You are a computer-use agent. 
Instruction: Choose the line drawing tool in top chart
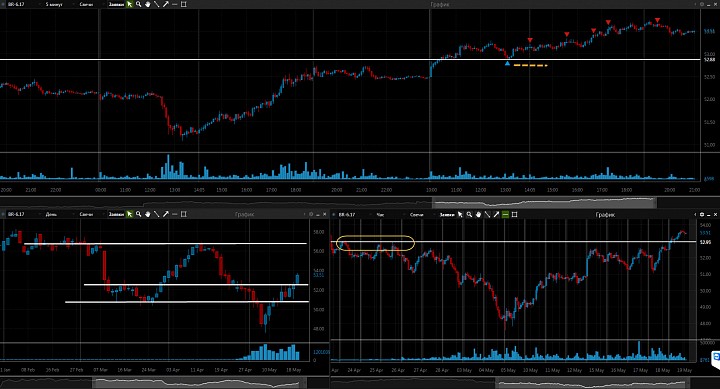[x=157, y=4]
